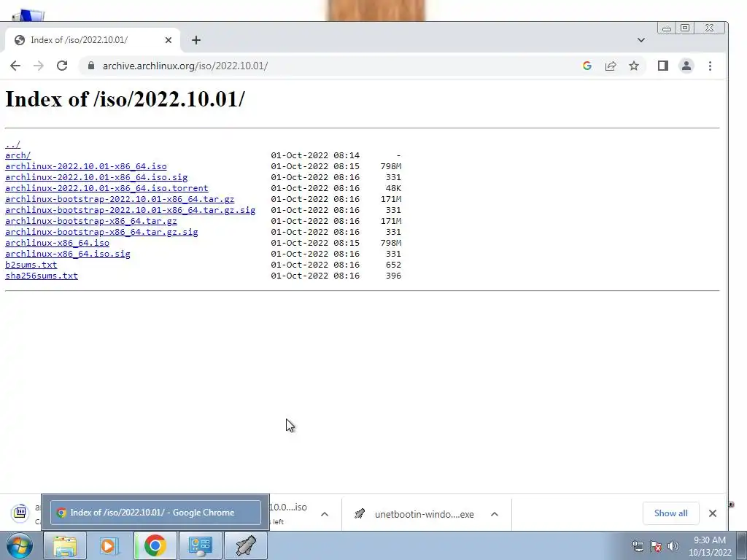Click the Chrome icon in taskbar
This screenshot has width=747, height=560.
click(x=155, y=545)
